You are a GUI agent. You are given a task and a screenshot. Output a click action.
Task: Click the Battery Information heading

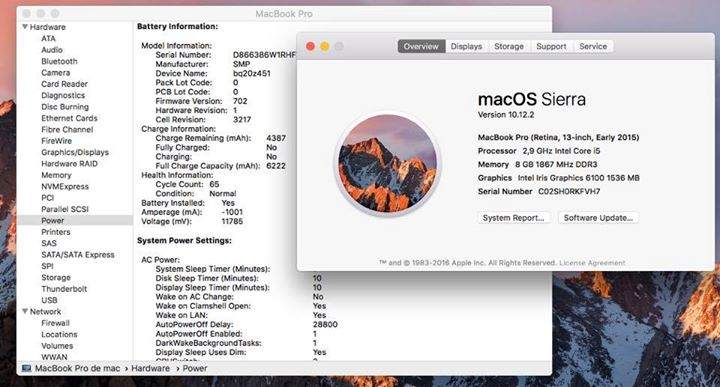click(177, 27)
